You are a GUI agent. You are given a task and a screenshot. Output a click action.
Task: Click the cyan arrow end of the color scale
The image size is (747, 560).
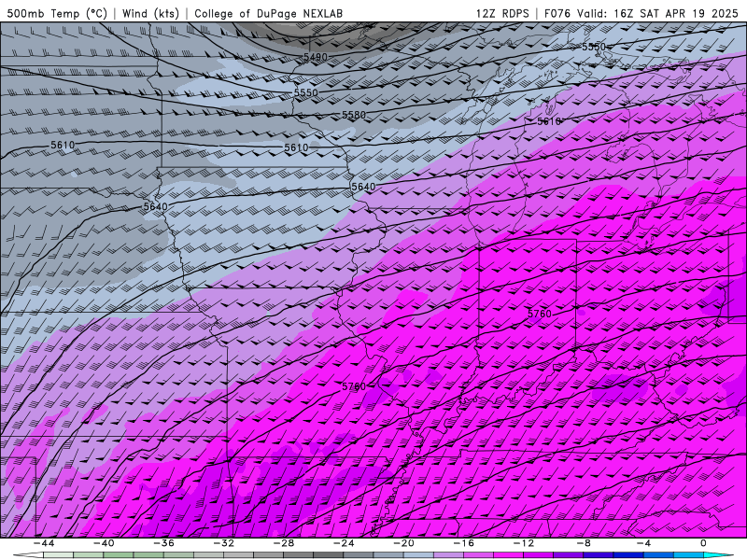(718, 555)
